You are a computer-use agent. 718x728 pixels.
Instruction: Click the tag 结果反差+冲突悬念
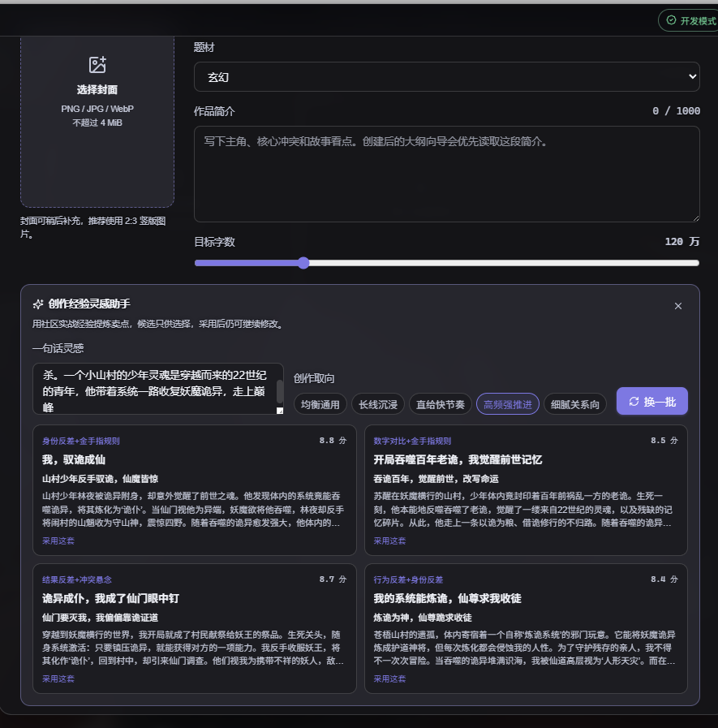(x=76, y=580)
